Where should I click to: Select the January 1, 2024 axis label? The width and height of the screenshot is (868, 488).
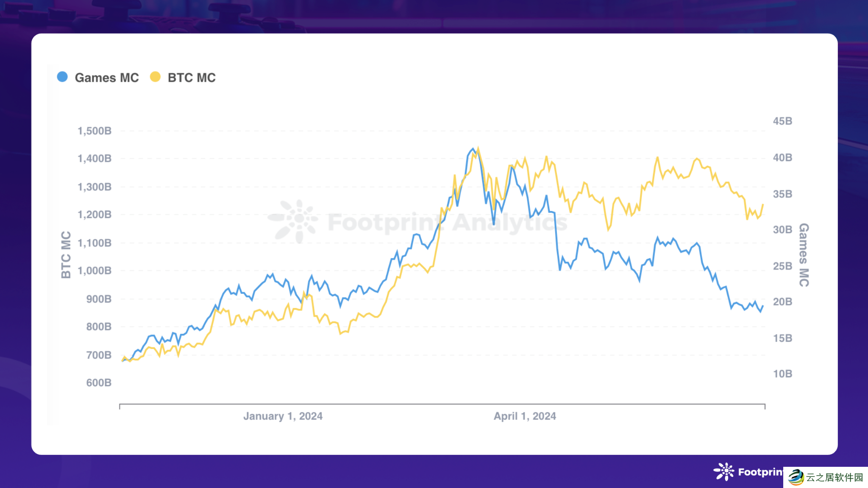tap(283, 416)
